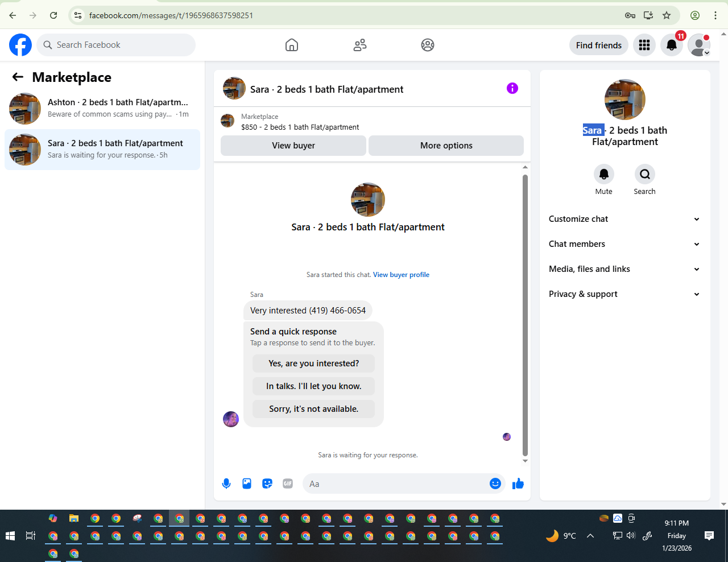
Task: Attach a file with the image icon
Action: (247, 484)
